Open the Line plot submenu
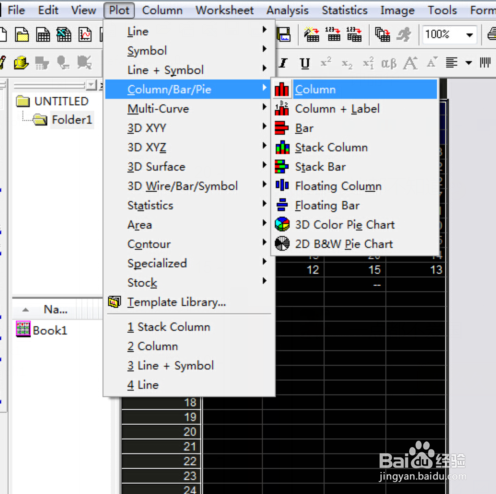Viewport: 496px width, 494px height. [x=189, y=31]
